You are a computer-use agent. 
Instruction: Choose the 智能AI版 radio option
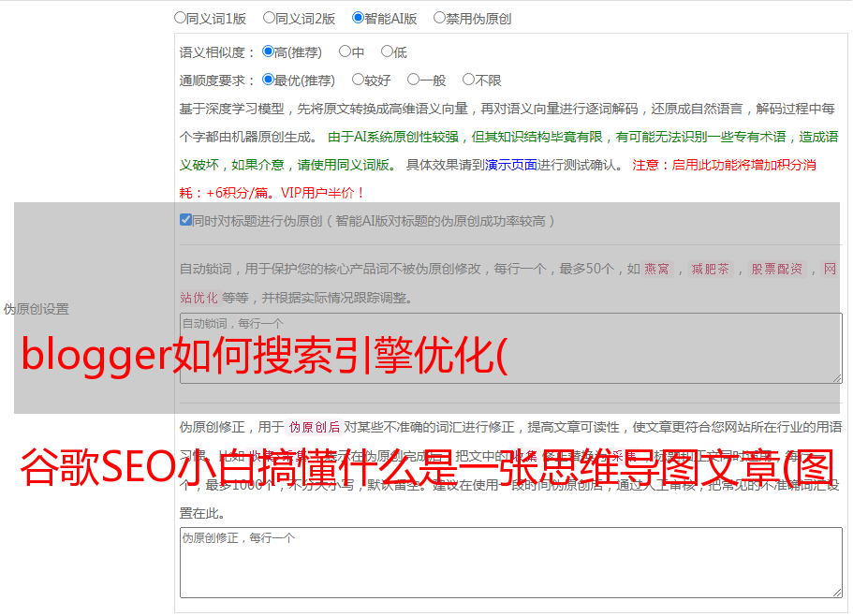coord(358,18)
